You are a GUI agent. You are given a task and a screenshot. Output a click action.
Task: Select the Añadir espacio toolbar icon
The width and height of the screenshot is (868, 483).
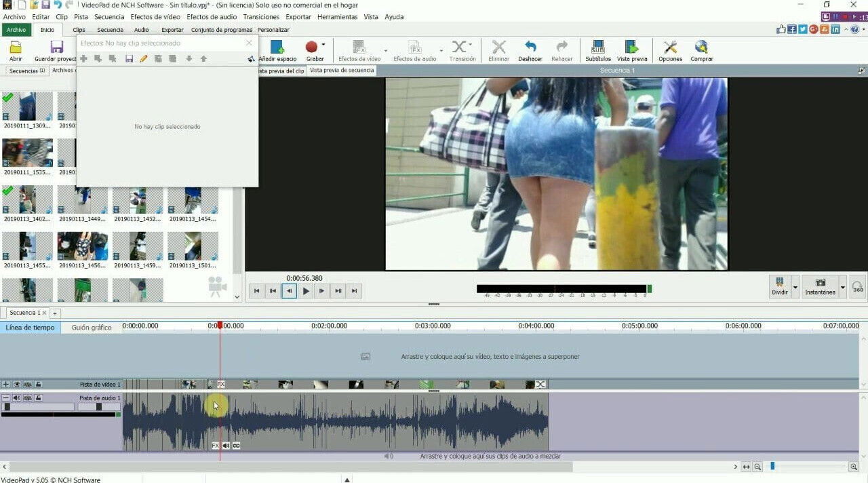277,47
